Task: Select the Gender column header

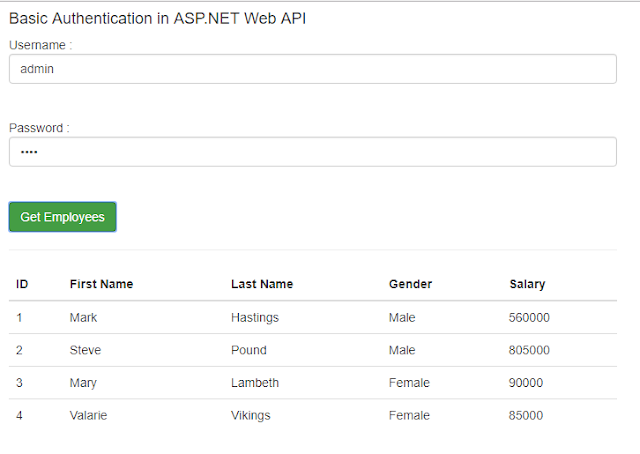Action: click(x=410, y=284)
